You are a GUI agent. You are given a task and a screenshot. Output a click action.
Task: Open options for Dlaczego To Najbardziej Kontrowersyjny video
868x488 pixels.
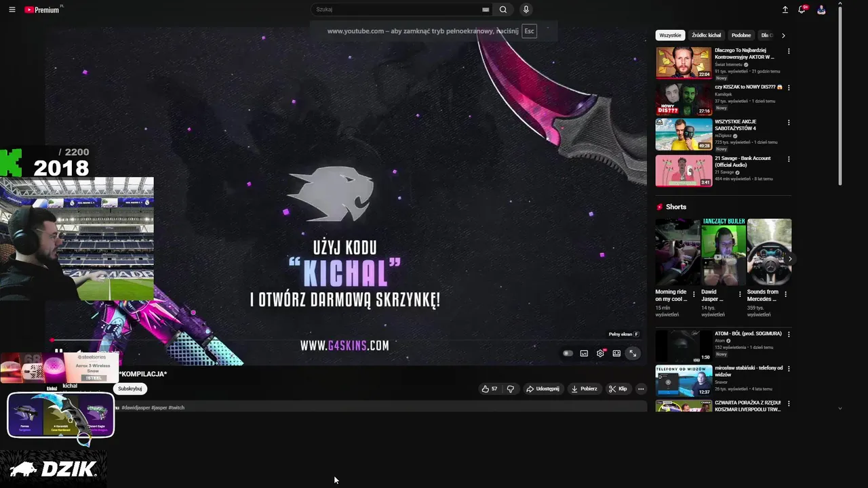pos(789,52)
